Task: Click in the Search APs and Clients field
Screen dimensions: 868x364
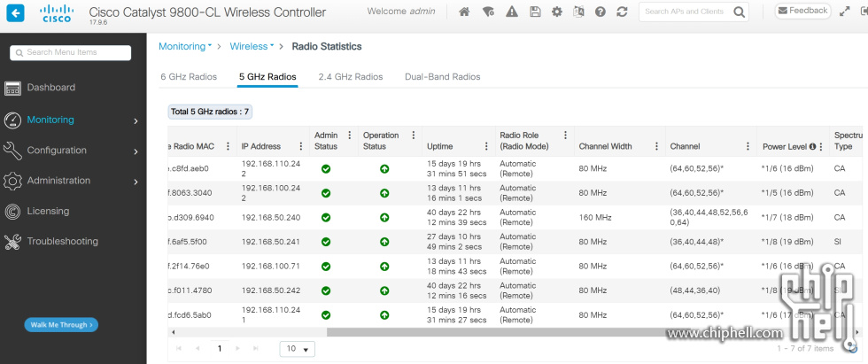Action: (685, 12)
